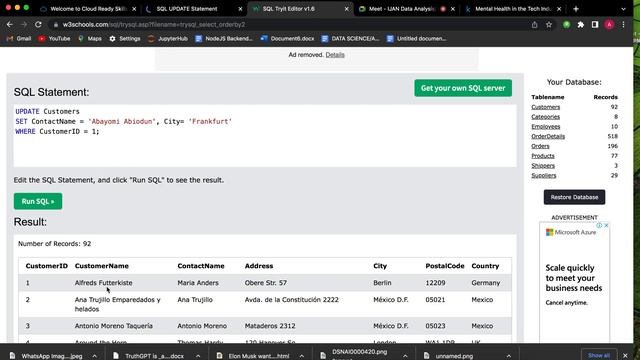Screen dimensions: 640x360
Task: Open the Products table link
Action: click(x=543, y=156)
